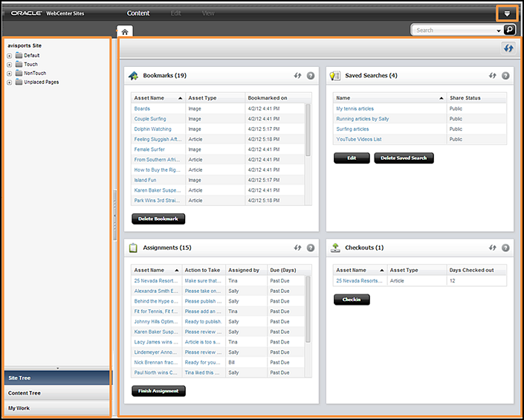The image size is (524, 420).
Task: Open the top-right dropdown menu icon
Action: click(x=507, y=13)
